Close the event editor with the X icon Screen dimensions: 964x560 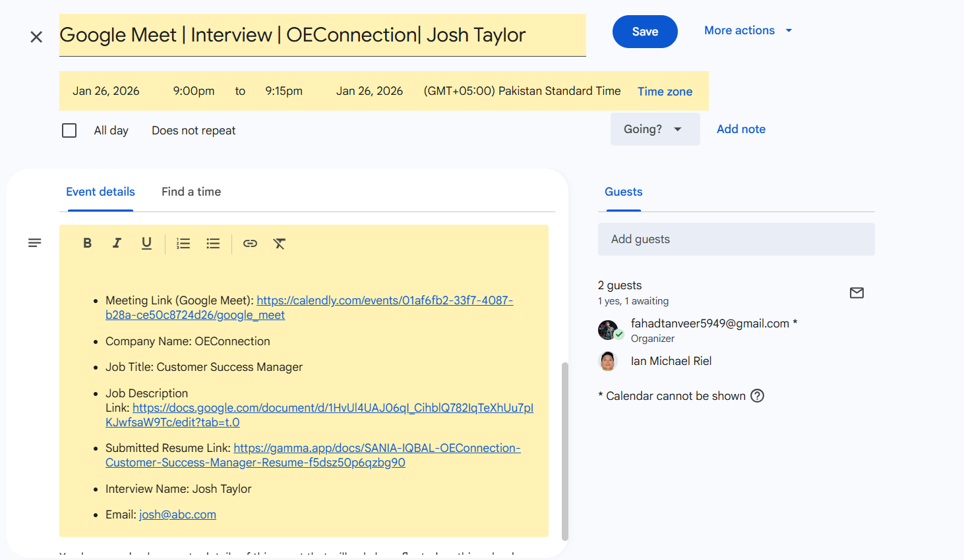click(x=36, y=37)
